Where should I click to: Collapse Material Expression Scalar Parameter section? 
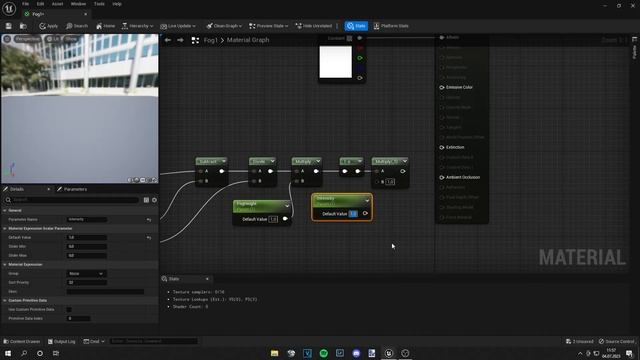click(5, 228)
